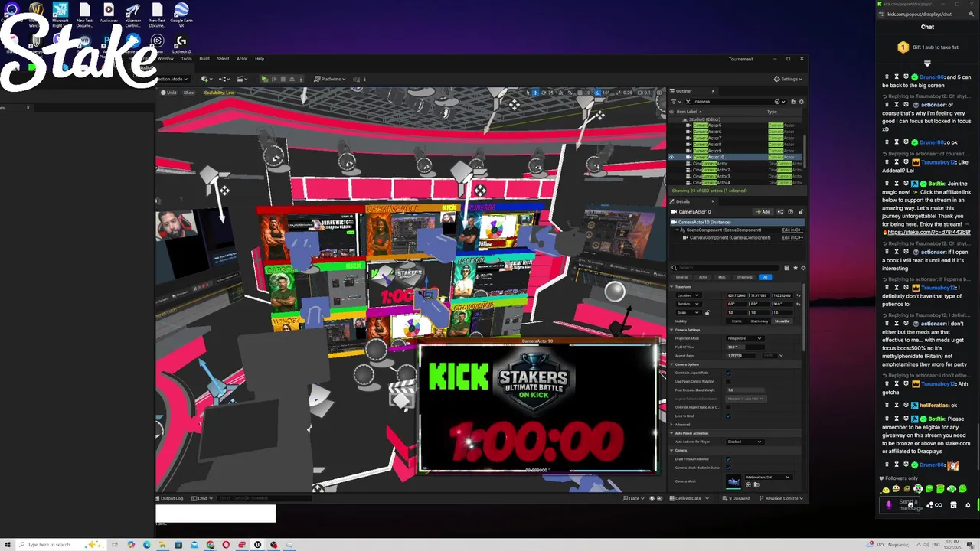Select the translate gizmo tool in viewport

(535, 93)
